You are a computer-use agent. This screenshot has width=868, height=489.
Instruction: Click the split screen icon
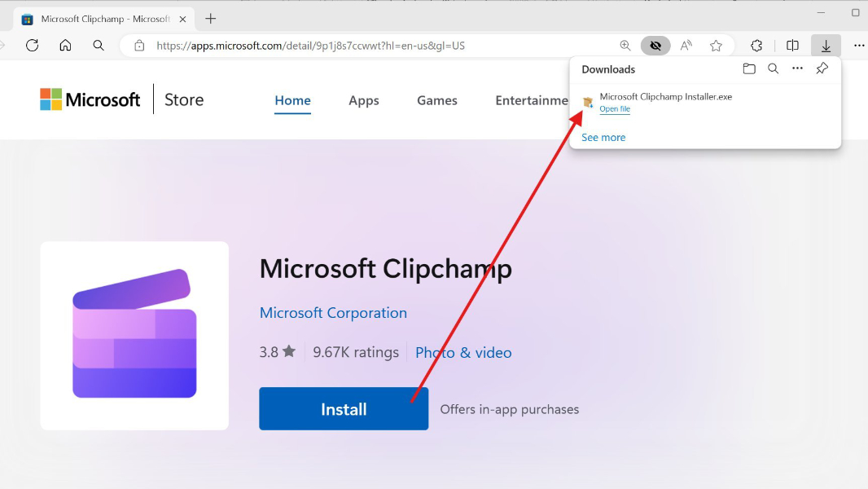[792, 46]
